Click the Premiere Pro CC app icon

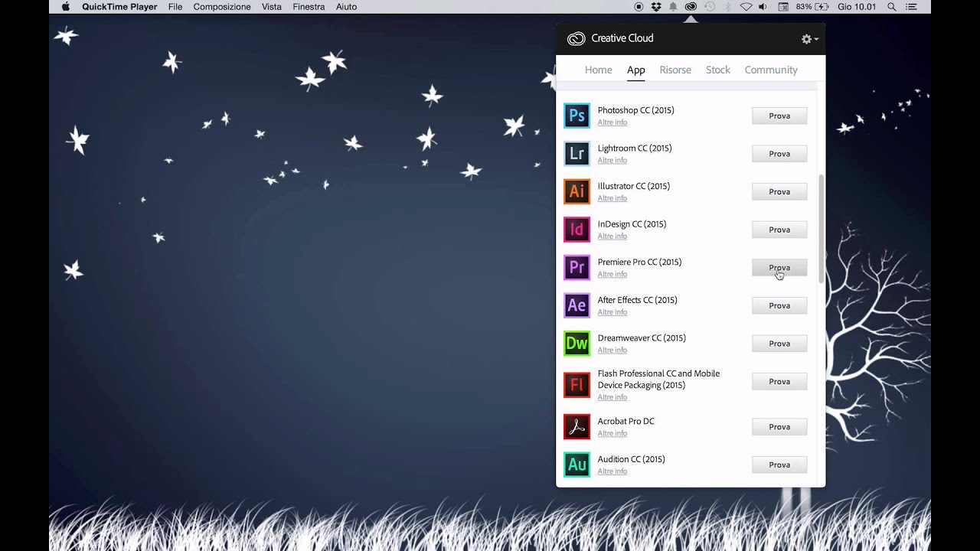(577, 268)
